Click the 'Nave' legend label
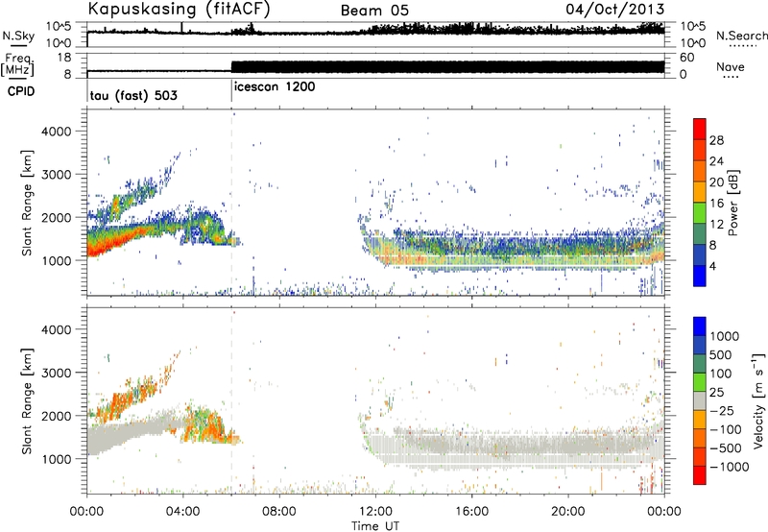 731,67
